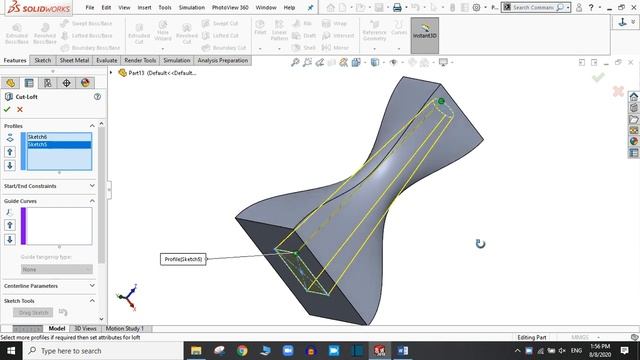Switch to the Sheet Metal tab
This screenshot has width=640, height=360.
74,60
